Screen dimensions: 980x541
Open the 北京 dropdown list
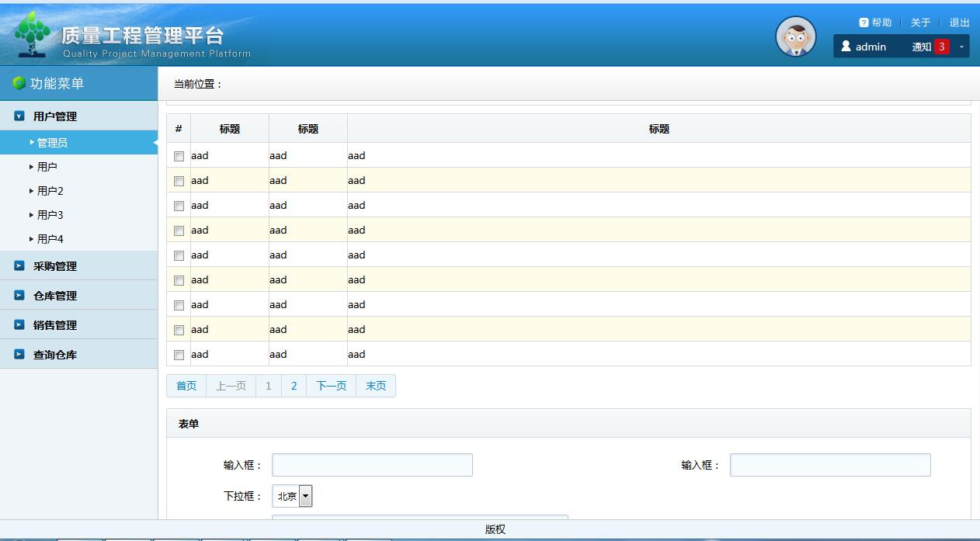(305, 496)
